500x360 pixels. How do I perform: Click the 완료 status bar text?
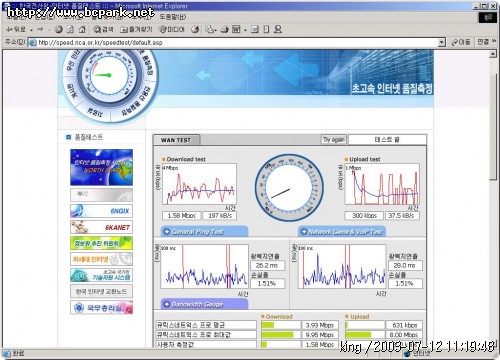point(19,353)
